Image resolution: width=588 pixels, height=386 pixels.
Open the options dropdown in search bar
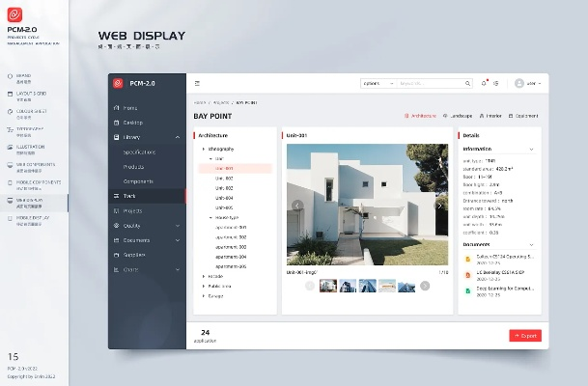point(375,84)
